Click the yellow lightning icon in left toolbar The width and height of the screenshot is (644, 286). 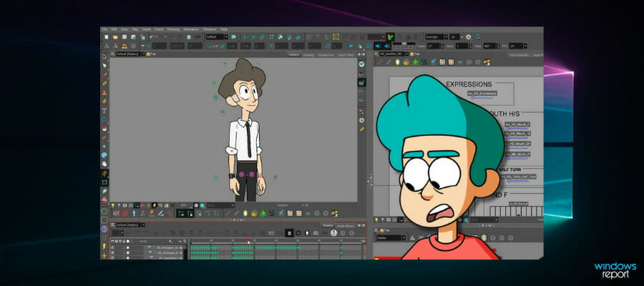(x=104, y=246)
